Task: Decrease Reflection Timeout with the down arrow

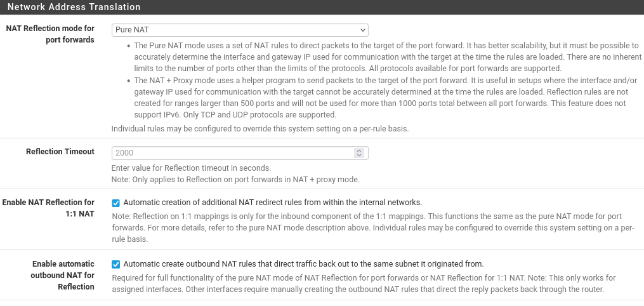Action: click(x=359, y=156)
